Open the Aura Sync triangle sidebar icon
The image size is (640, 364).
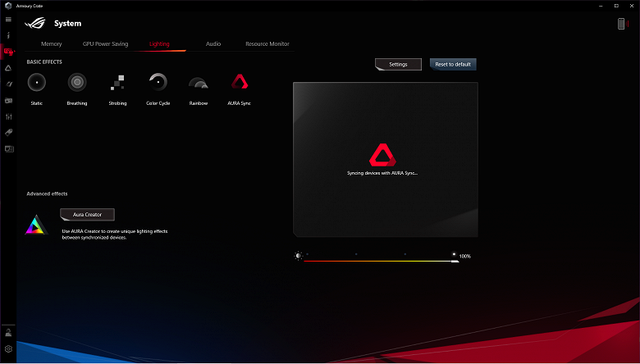click(8, 68)
